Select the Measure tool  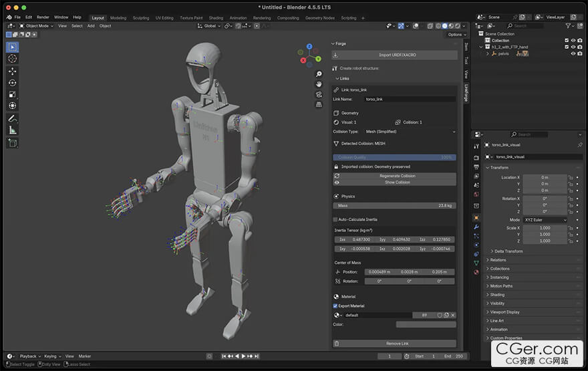point(12,130)
